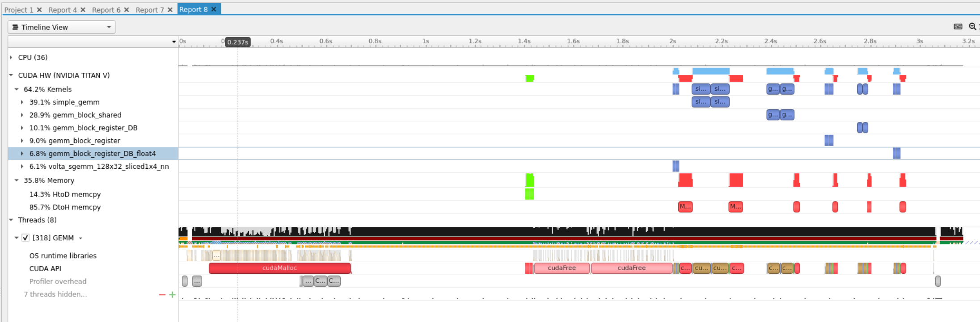
Task: Collapse the CUDA HW (NVIDIA TITAN V) row
Action: click(x=11, y=75)
